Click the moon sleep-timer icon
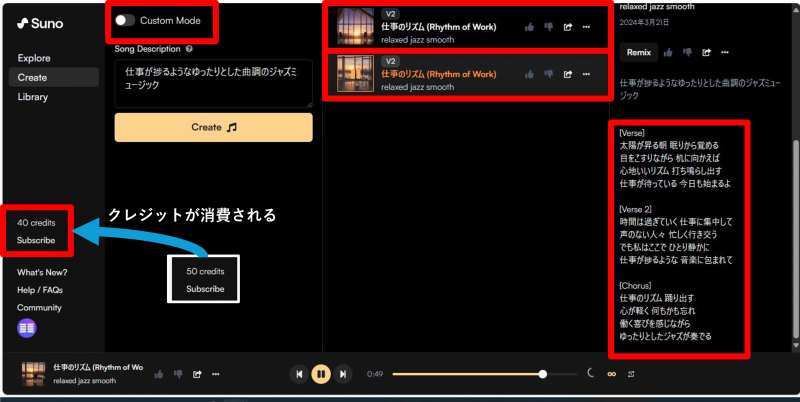Viewport: 800px width, 402px height. 591,373
